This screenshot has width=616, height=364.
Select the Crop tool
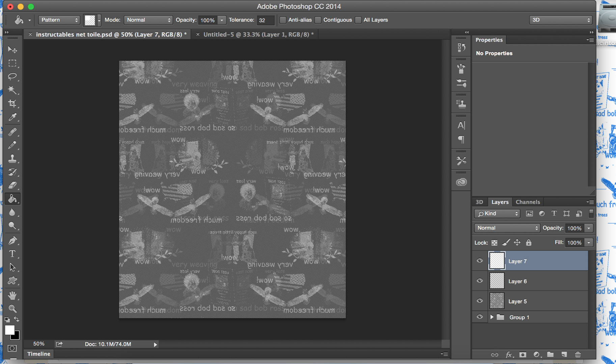point(12,103)
